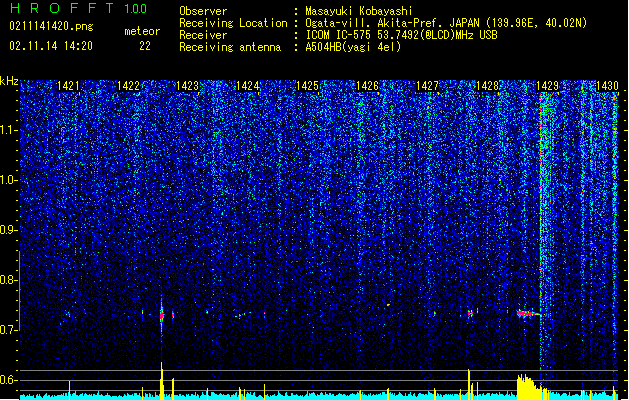Click the 1430 time marker
Image resolution: width=629 pixels, height=400 pixels.
607,86
